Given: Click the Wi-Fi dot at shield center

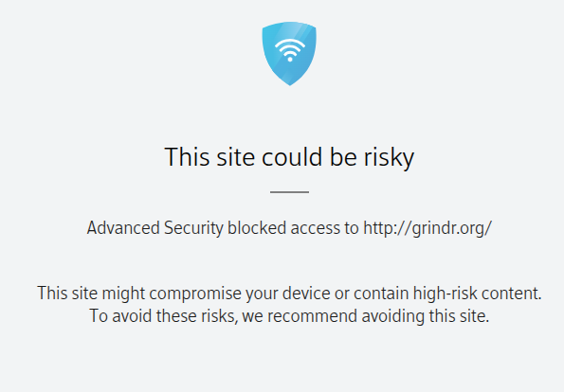Looking at the screenshot, I should [290, 60].
